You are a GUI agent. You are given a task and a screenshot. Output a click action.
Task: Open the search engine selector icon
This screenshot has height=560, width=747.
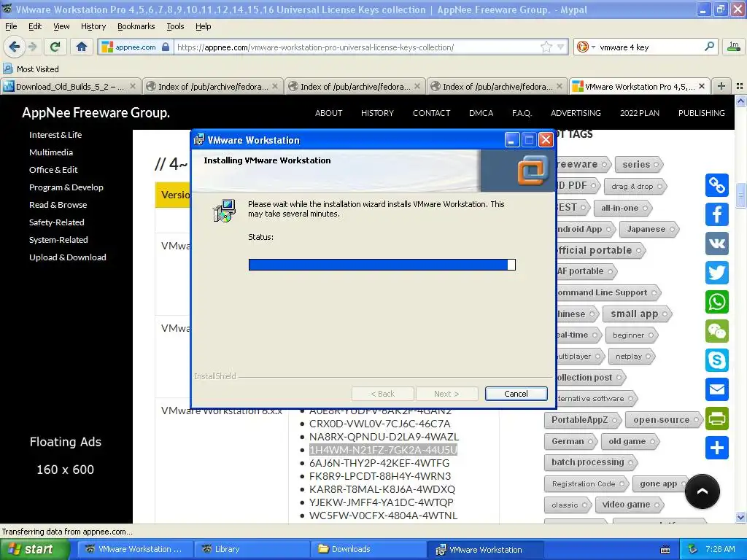tap(586, 47)
